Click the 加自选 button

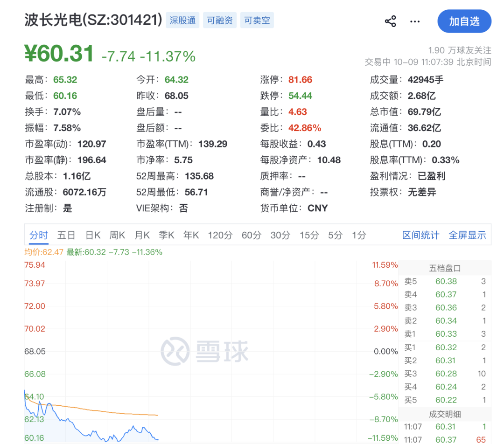click(464, 21)
